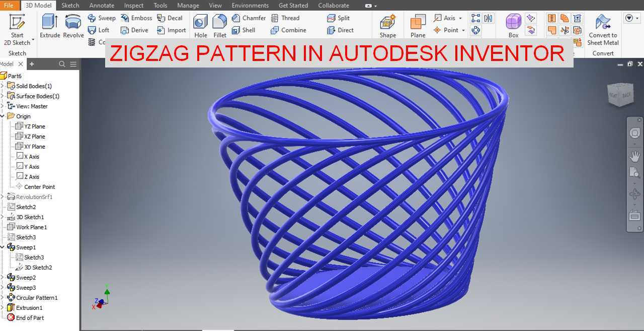Open Start 2D Sketch dropdown arrow

click(33, 39)
